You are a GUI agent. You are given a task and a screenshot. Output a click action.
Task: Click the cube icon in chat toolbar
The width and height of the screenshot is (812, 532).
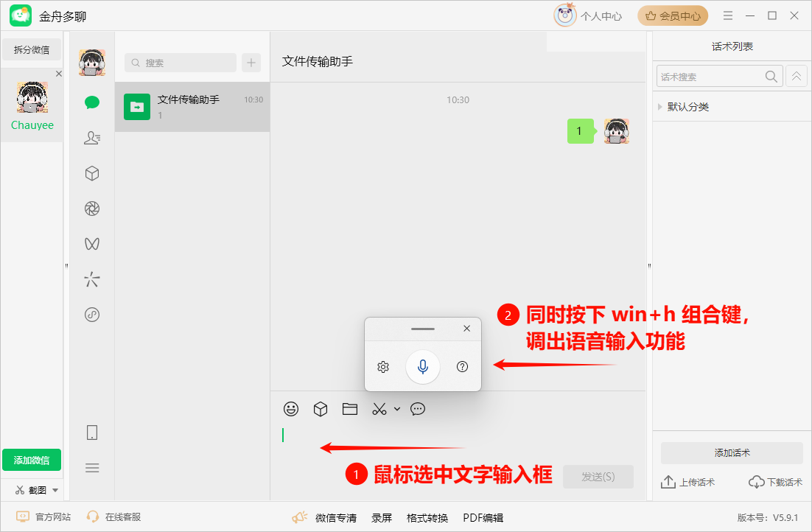[x=321, y=409]
